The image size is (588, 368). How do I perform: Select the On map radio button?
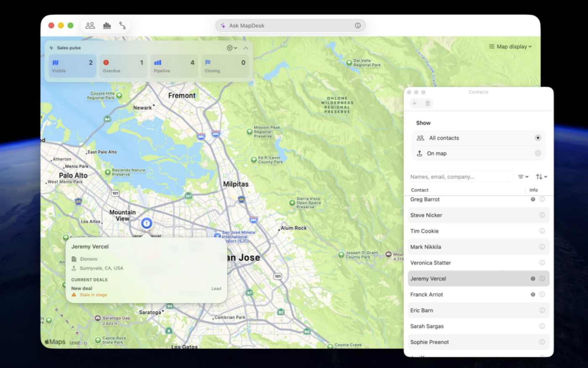(538, 154)
